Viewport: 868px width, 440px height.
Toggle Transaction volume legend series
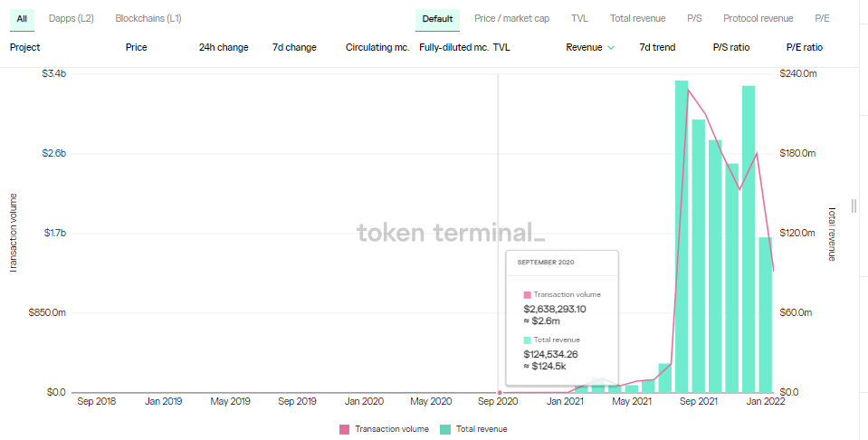coord(390,429)
